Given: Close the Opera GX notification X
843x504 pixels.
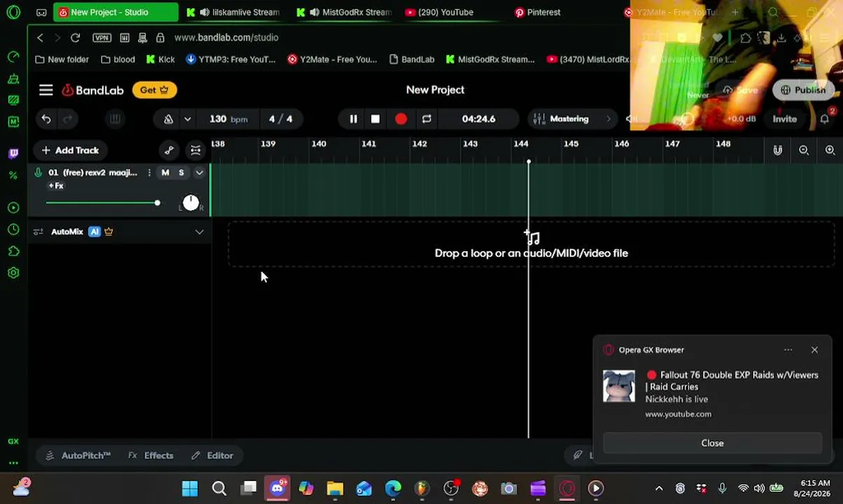Looking at the screenshot, I should 814,350.
